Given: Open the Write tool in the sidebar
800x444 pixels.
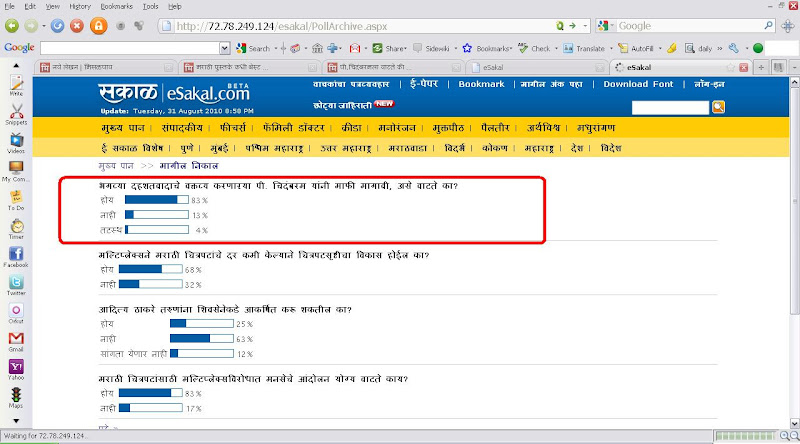Looking at the screenshot, I should click(x=16, y=86).
